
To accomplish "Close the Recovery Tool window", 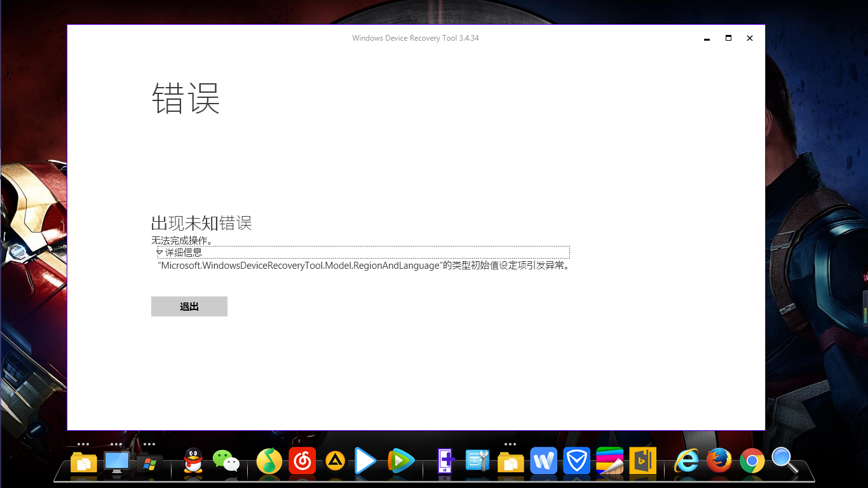I will coord(750,38).
